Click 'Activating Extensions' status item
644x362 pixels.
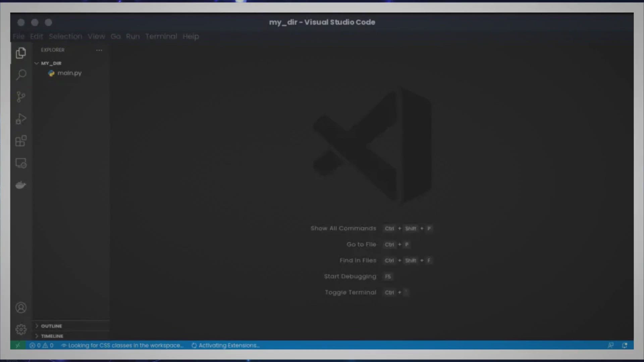pyautogui.click(x=225, y=345)
